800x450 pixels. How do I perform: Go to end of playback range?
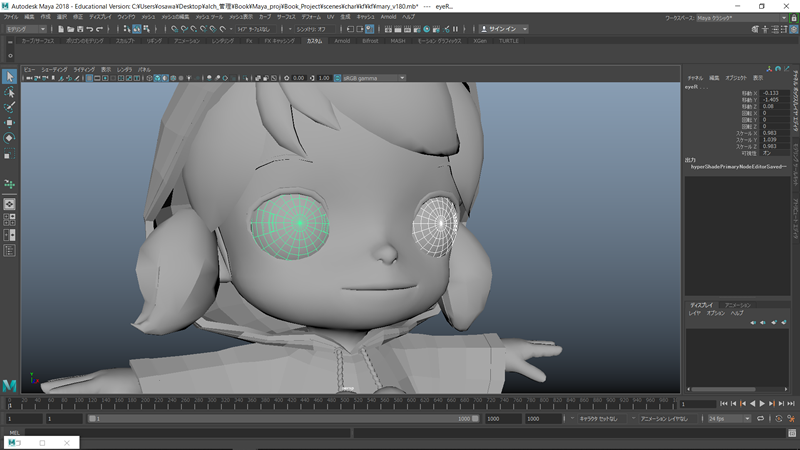pos(791,404)
